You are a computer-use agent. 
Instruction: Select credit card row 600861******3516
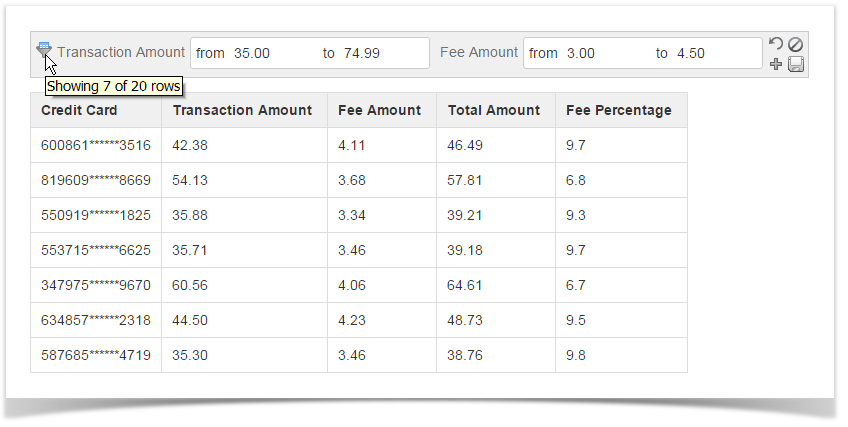(x=95, y=145)
